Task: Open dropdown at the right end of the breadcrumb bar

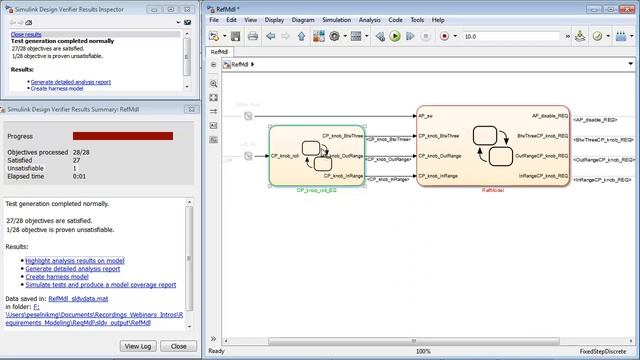Action: click(x=630, y=64)
